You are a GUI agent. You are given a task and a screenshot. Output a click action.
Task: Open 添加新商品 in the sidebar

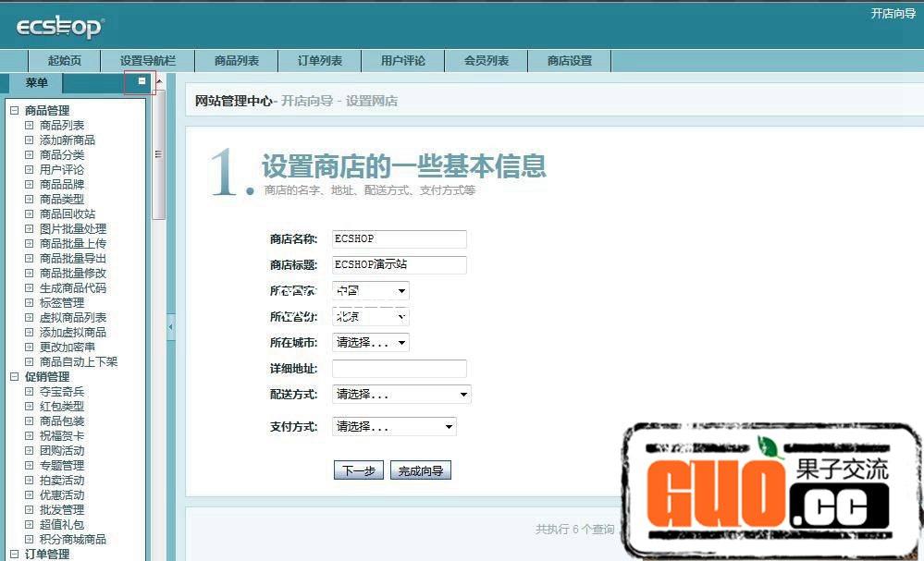pyautogui.click(x=67, y=140)
